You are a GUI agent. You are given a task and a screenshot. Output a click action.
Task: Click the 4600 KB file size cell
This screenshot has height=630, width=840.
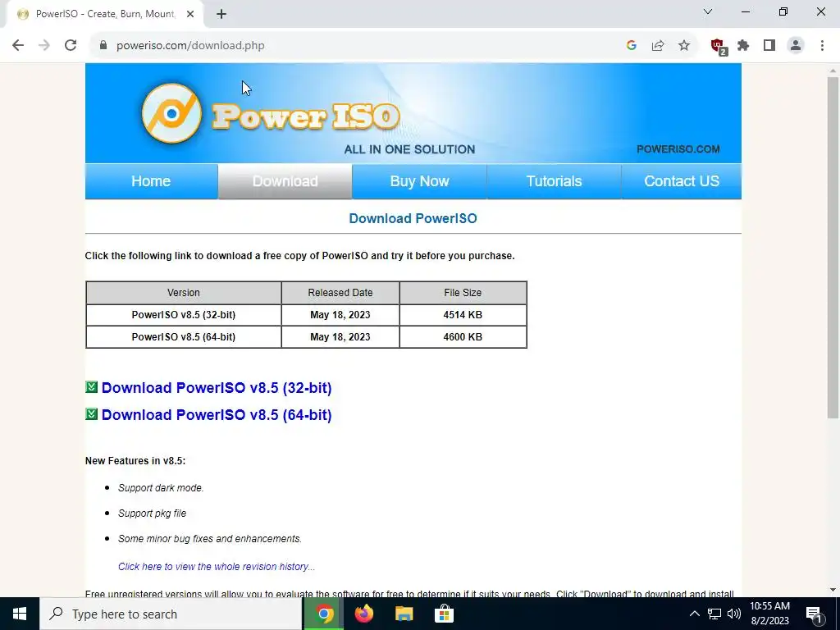coord(463,337)
